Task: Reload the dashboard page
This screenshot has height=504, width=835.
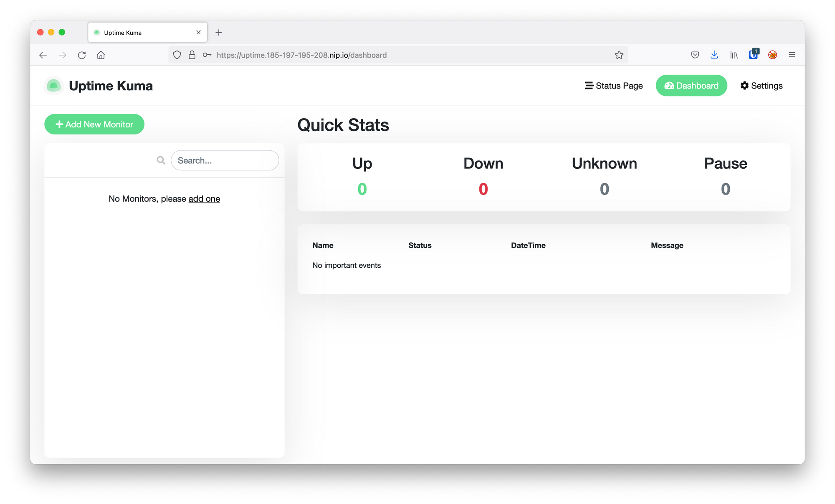Action: [82, 55]
